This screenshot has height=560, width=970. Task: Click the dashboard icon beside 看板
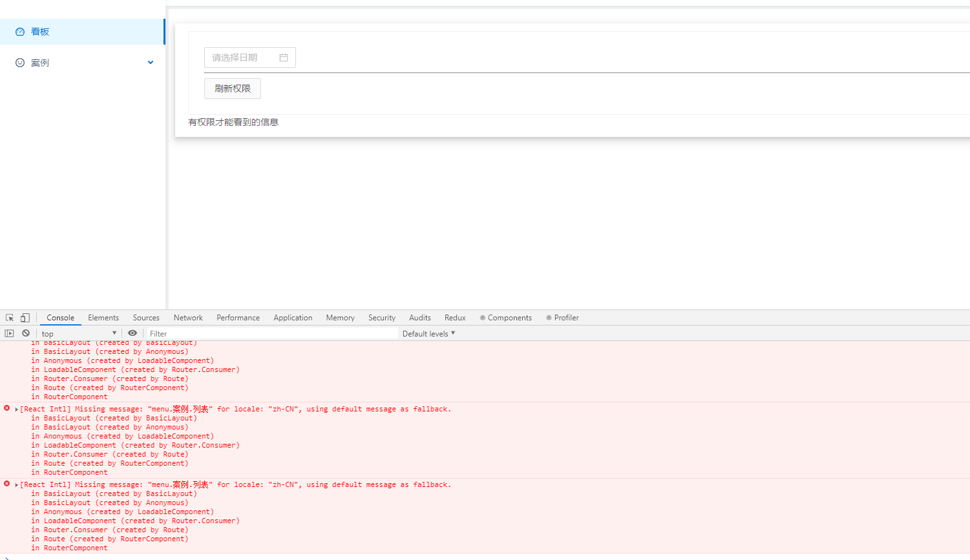click(x=20, y=32)
